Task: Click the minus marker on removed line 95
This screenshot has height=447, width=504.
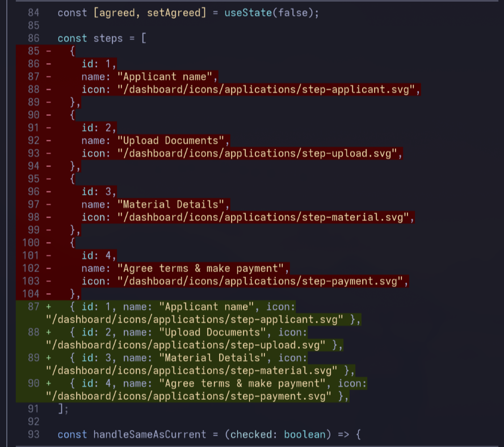Action: click(49, 179)
